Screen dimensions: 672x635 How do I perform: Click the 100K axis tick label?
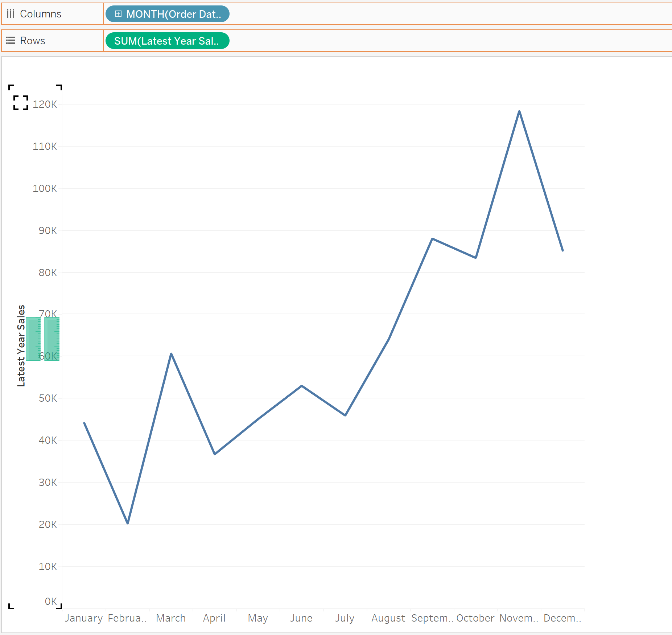click(x=45, y=188)
